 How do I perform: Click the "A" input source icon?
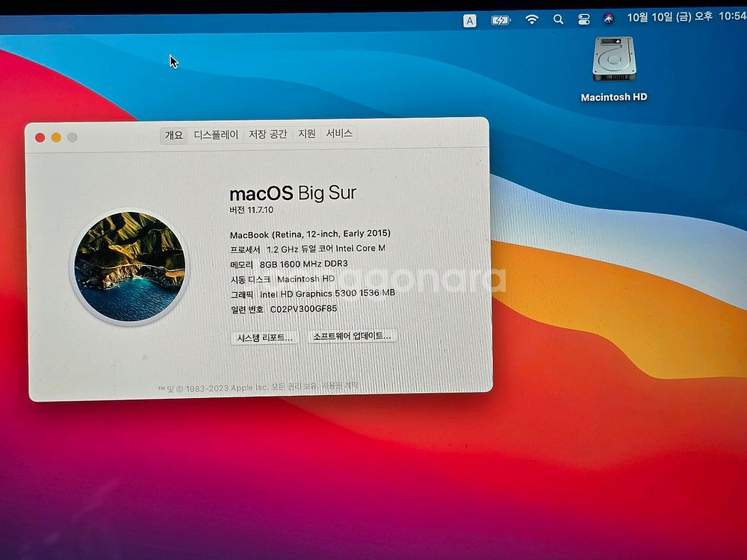(470, 21)
